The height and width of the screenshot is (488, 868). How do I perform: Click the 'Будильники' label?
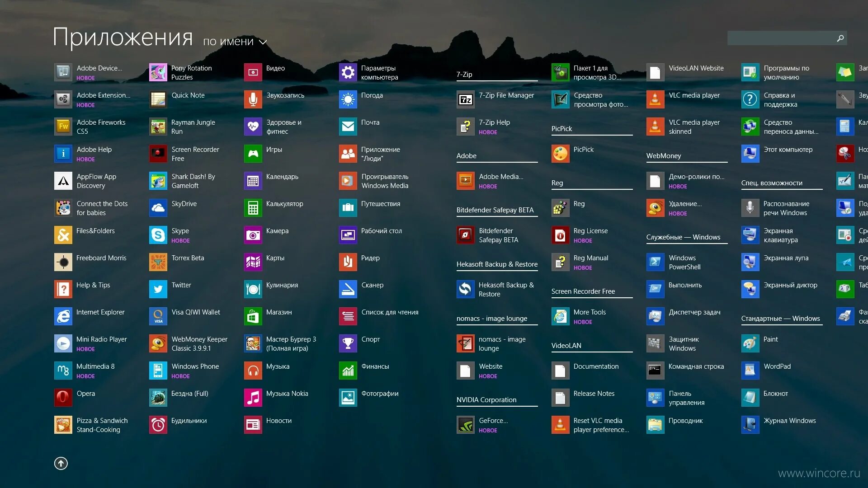[189, 421]
